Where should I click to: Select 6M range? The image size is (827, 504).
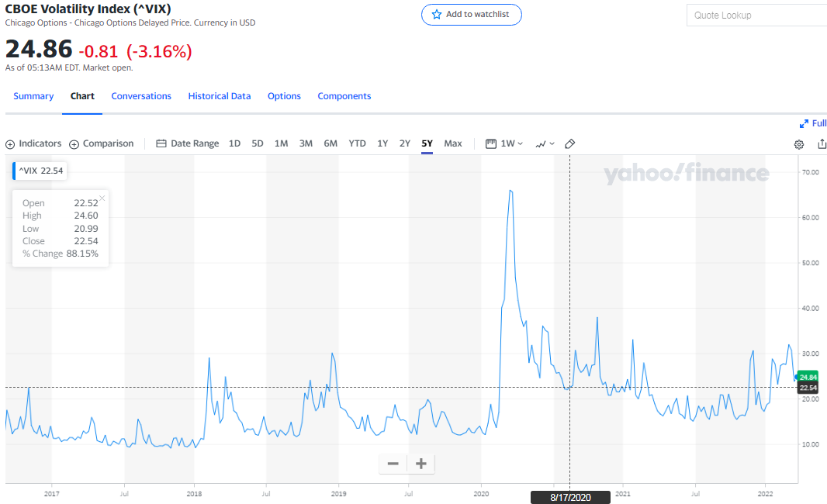click(x=330, y=143)
